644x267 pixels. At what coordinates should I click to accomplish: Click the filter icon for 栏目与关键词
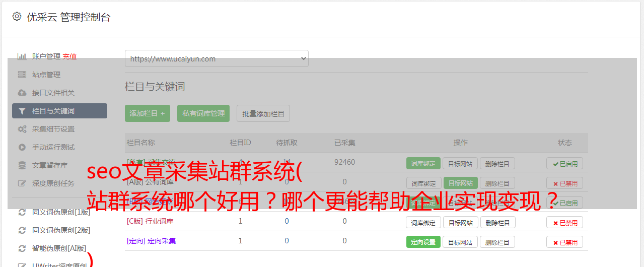pyautogui.click(x=22, y=111)
